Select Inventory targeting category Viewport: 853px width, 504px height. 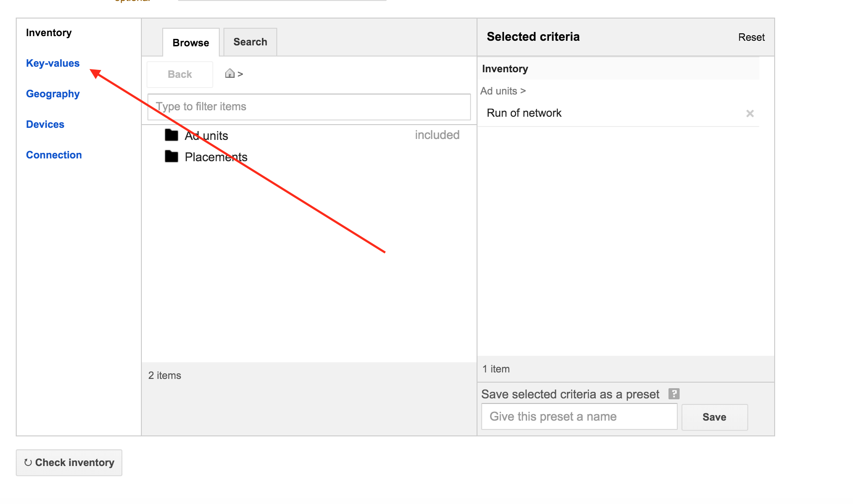pos(49,33)
